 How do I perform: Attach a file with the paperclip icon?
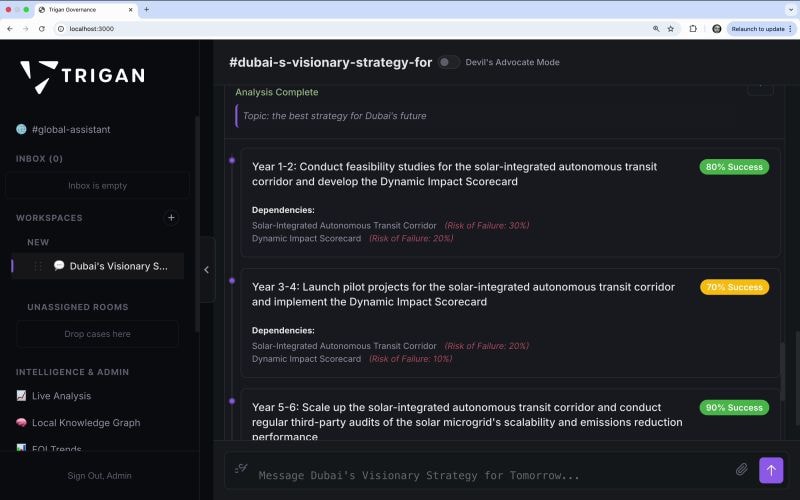(x=742, y=469)
